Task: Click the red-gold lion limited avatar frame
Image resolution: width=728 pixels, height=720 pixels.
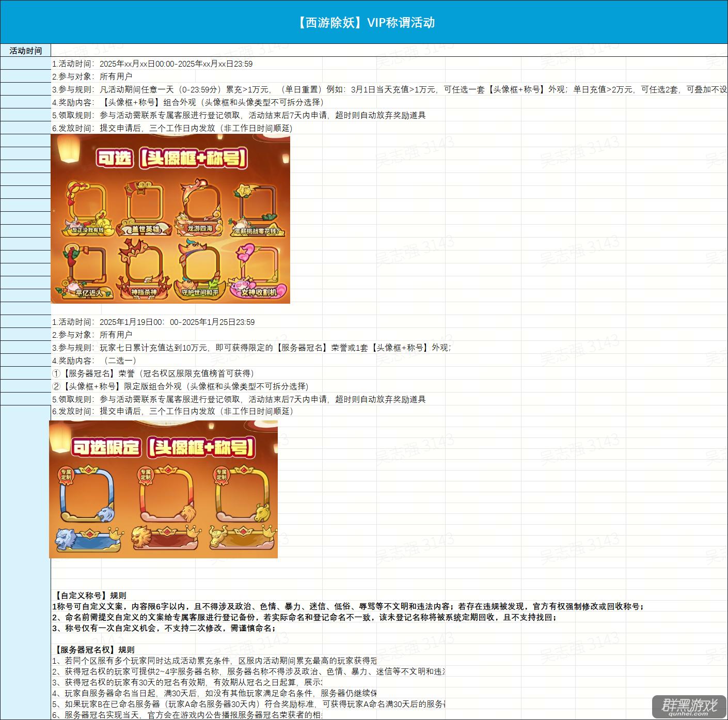Action: click(x=167, y=495)
